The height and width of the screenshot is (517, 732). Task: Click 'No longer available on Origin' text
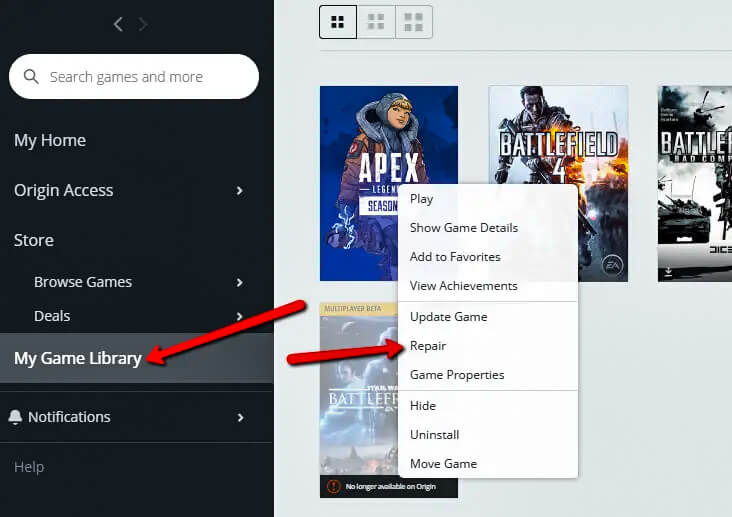pos(391,487)
